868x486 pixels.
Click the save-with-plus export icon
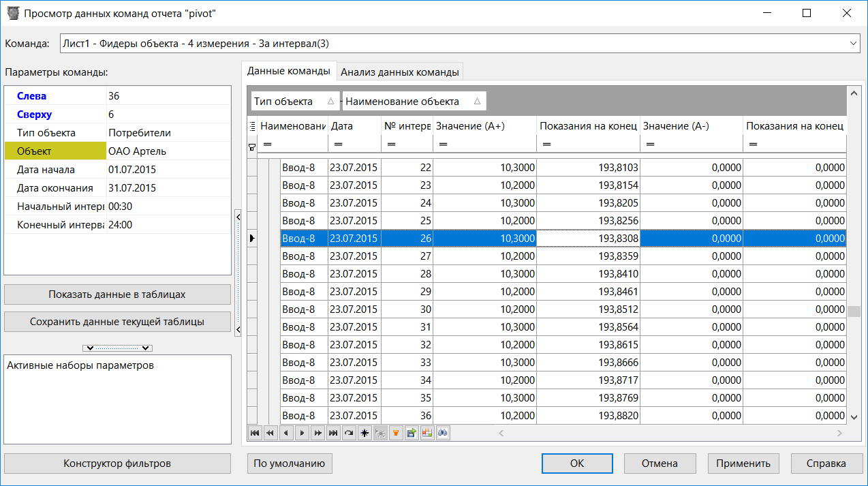pos(411,433)
